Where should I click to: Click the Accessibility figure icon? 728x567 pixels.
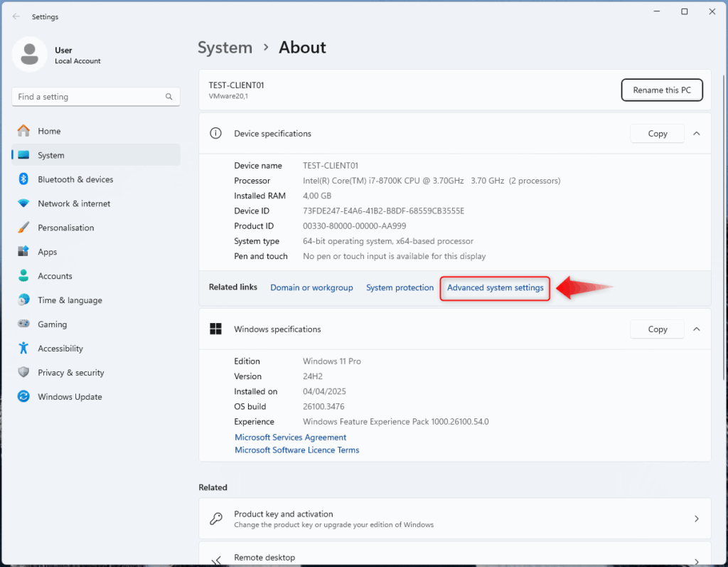click(x=23, y=349)
